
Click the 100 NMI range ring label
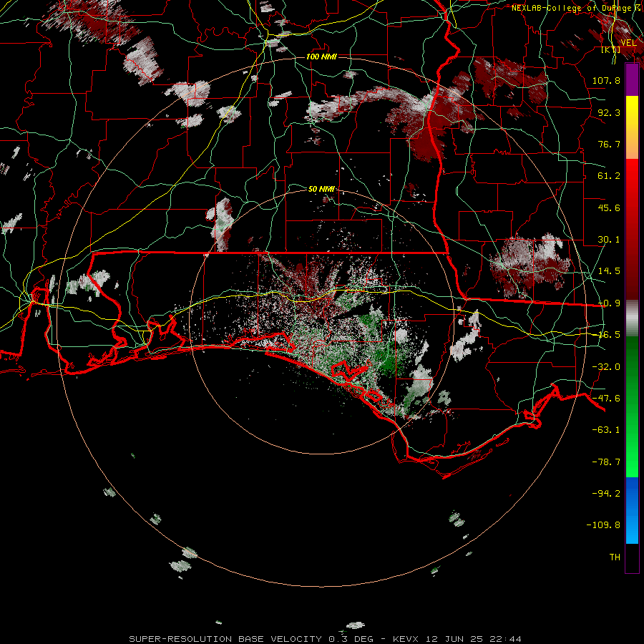(321, 57)
